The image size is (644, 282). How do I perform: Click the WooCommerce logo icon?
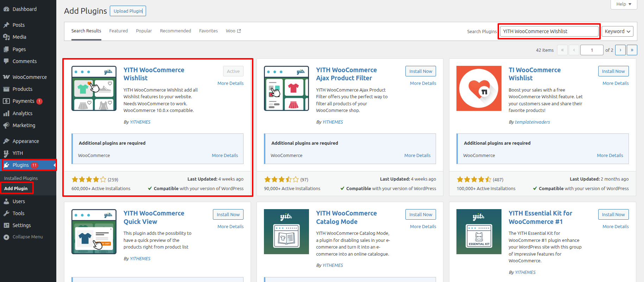6,77
